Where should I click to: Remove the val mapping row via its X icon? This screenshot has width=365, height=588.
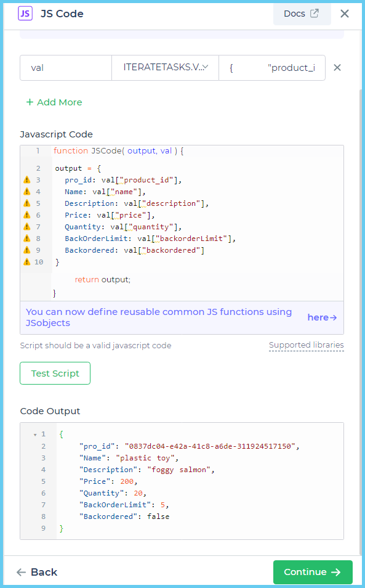337,68
